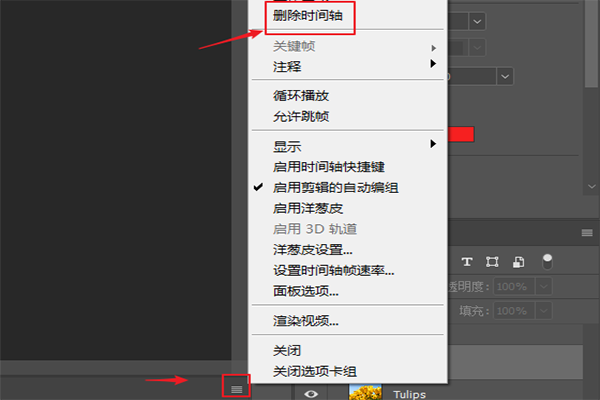
Task: Hide the Tulips layer via eye icon
Action: point(311,394)
